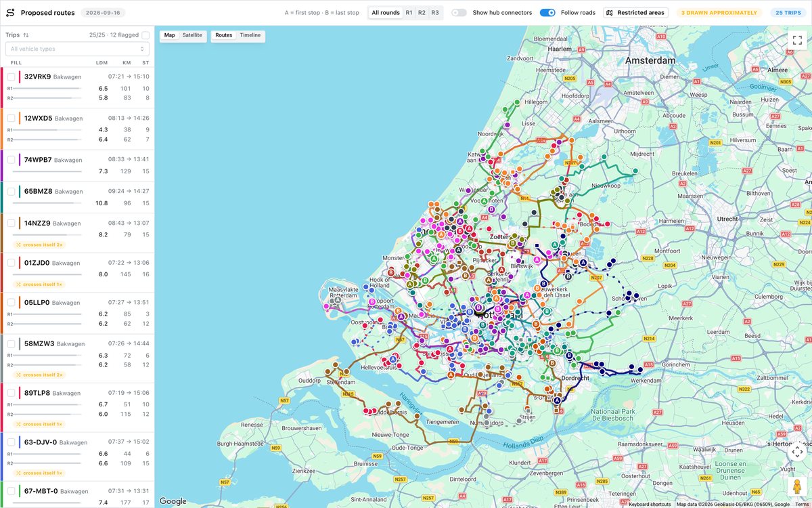Click trip name 05LLP0
Viewport: 812px width, 508px height.
pos(37,303)
